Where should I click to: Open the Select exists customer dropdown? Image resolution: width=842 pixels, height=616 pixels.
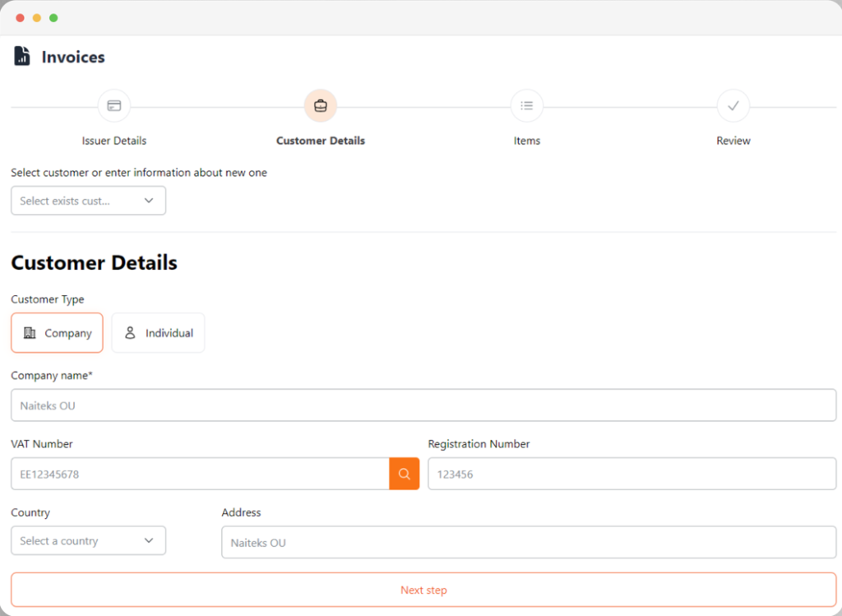coord(88,201)
